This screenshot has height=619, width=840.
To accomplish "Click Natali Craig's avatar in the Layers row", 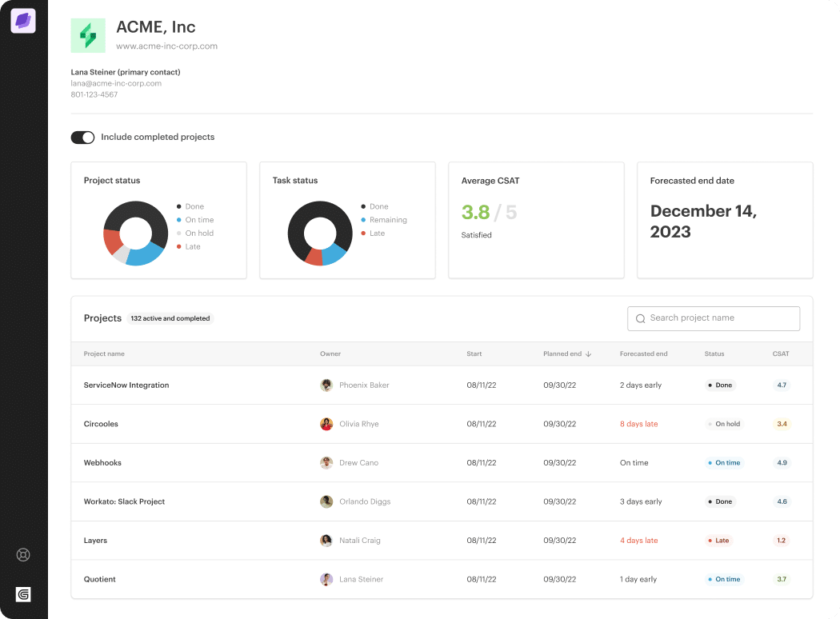I will tap(326, 541).
